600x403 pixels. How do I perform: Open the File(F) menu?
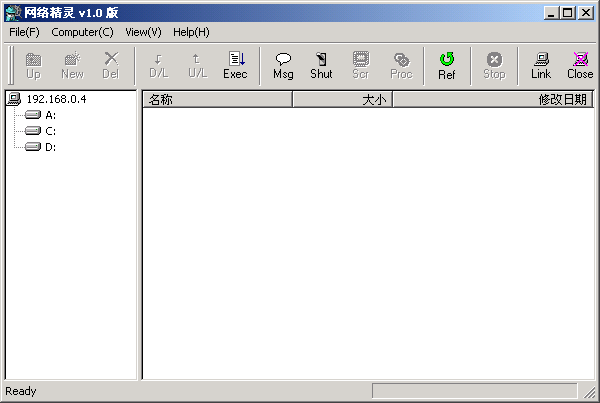pyautogui.click(x=24, y=32)
